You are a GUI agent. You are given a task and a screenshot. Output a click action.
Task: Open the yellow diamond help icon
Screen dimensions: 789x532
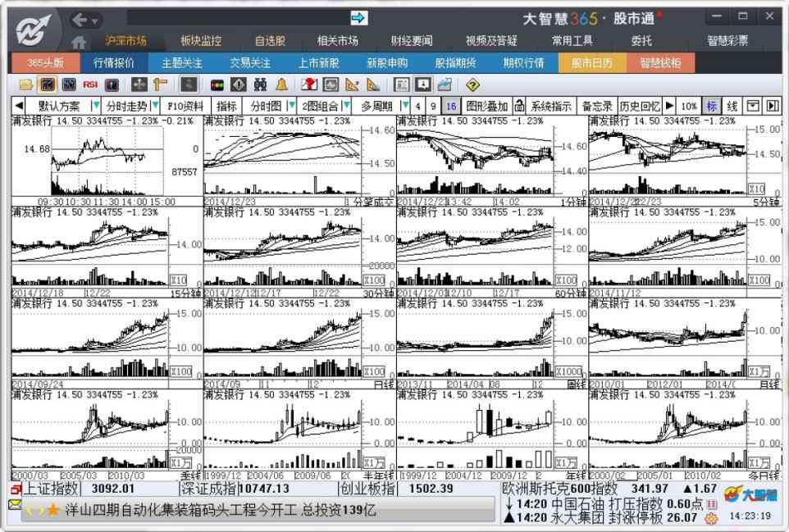pyautogui.click(x=472, y=85)
